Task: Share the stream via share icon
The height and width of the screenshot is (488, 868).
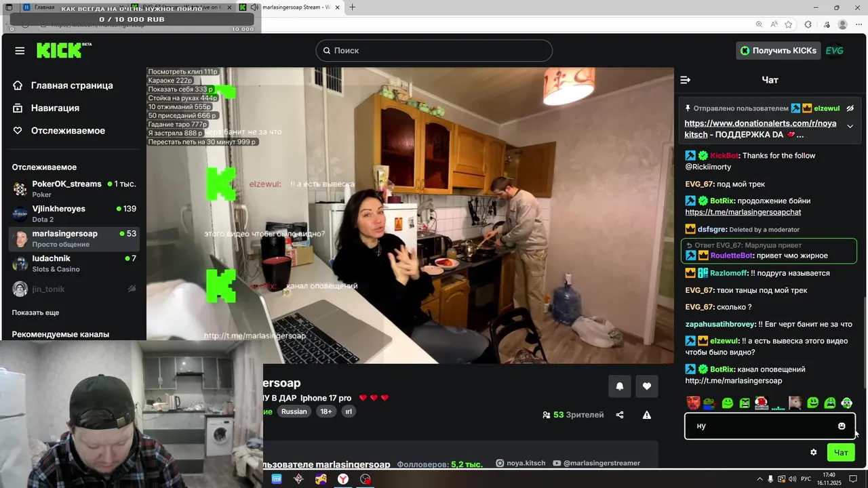Action: (x=620, y=415)
